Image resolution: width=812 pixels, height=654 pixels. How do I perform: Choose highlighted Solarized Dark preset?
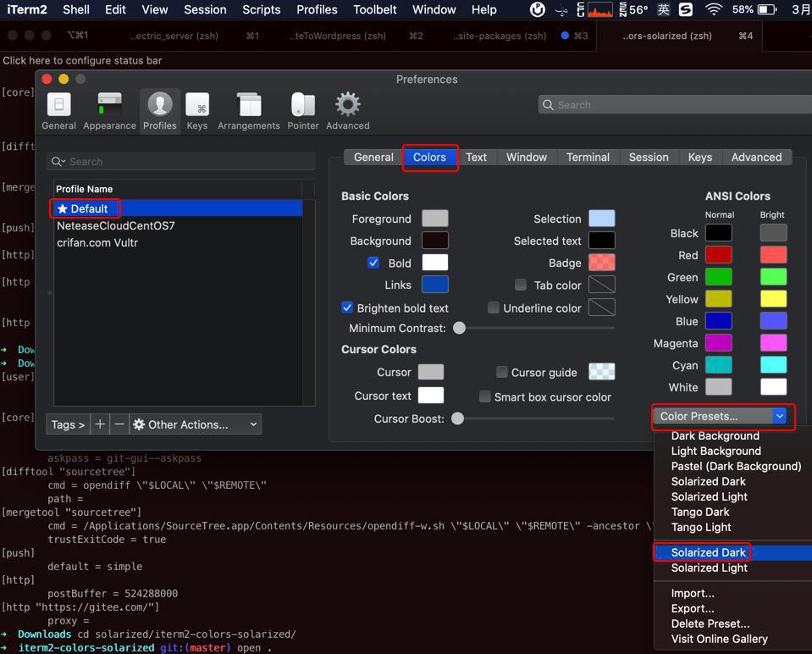(x=732, y=552)
